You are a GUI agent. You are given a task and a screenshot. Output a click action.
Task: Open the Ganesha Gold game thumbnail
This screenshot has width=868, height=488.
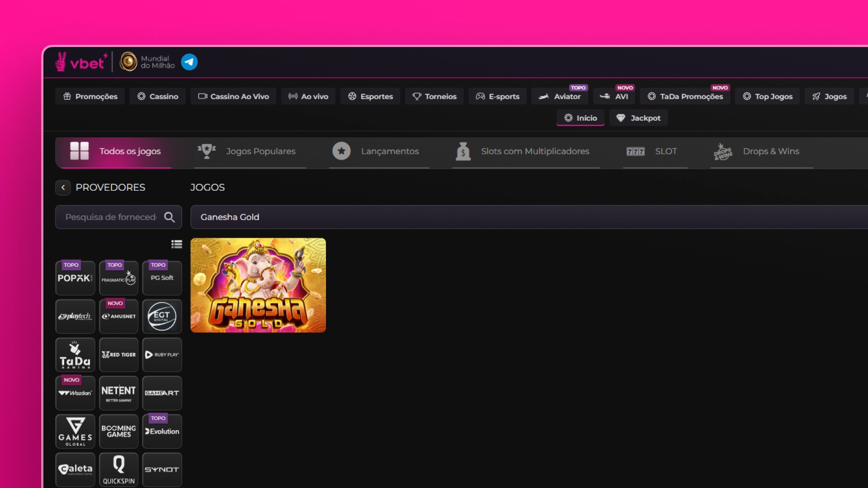click(258, 285)
